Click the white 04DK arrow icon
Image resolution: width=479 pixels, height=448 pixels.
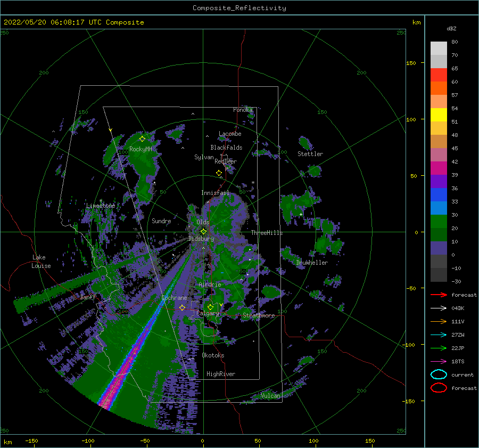coord(439,308)
